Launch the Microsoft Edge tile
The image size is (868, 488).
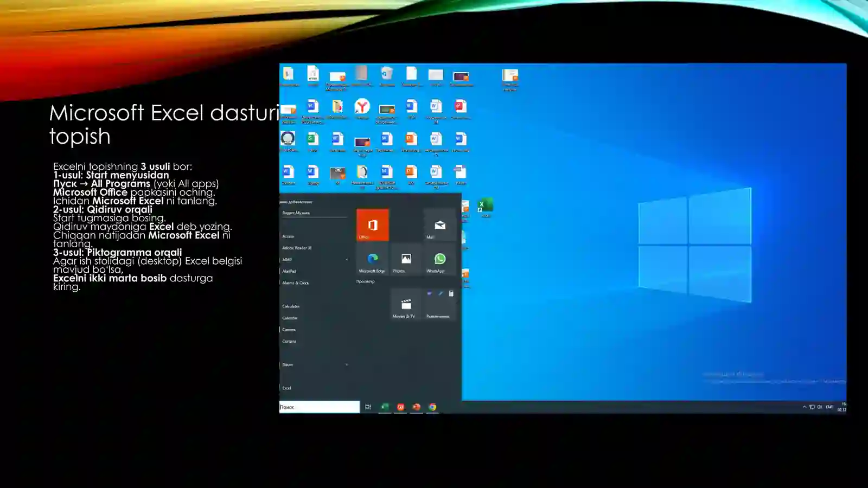373,259
